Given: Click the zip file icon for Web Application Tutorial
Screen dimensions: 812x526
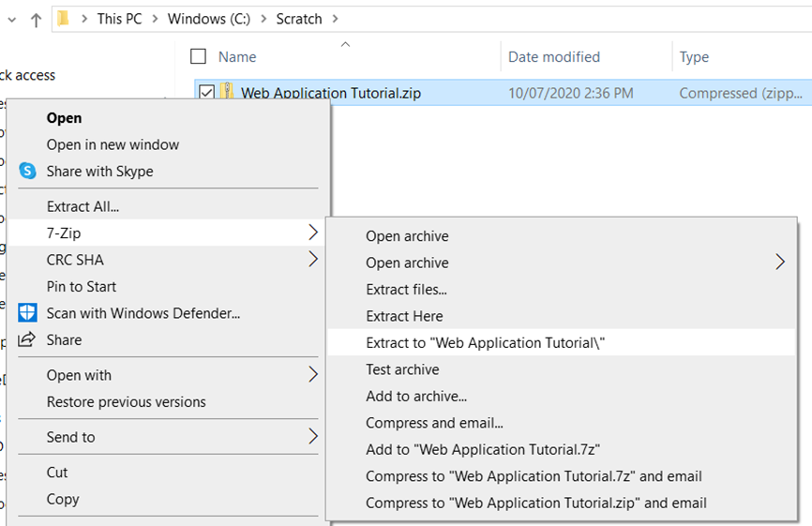Looking at the screenshot, I should coord(228,93).
